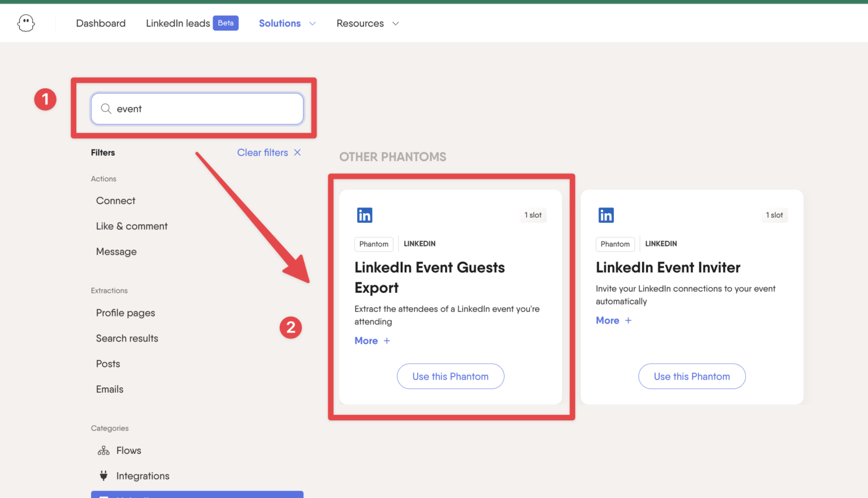This screenshot has height=498, width=868.
Task: Enable the Connect actions filter
Action: pos(115,201)
